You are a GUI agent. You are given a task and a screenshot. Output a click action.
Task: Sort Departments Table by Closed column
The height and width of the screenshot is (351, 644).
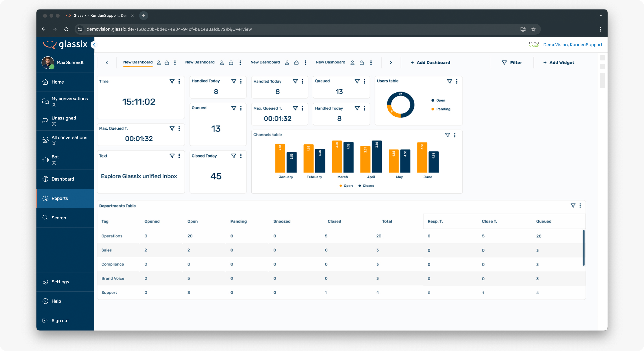tap(334, 221)
